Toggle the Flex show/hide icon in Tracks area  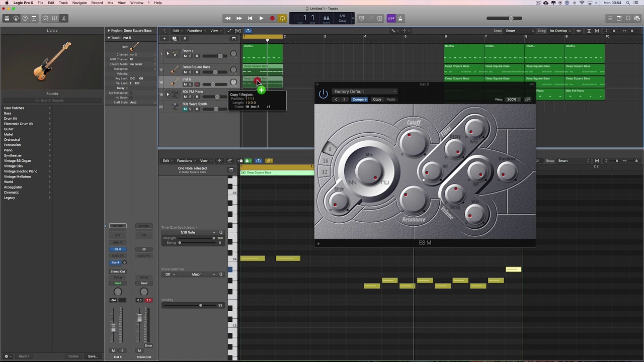point(238,31)
